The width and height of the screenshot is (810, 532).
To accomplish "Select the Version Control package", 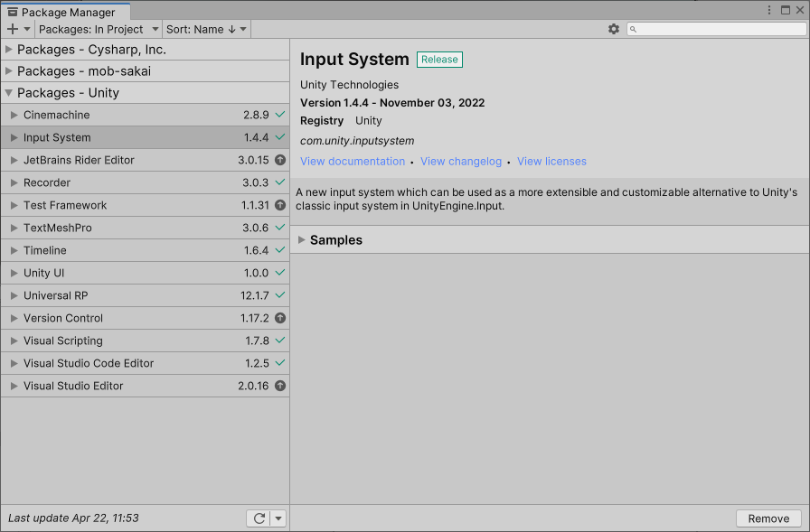I will click(x=146, y=318).
